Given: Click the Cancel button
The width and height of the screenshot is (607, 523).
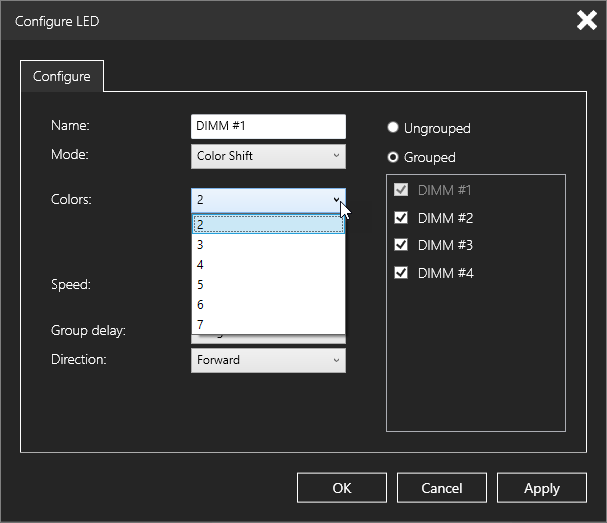Looking at the screenshot, I should (x=441, y=488).
